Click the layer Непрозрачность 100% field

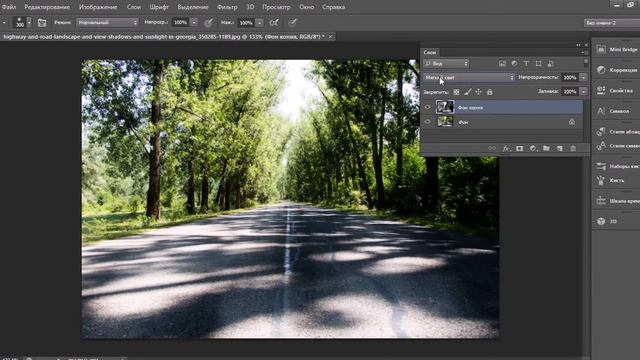point(570,77)
